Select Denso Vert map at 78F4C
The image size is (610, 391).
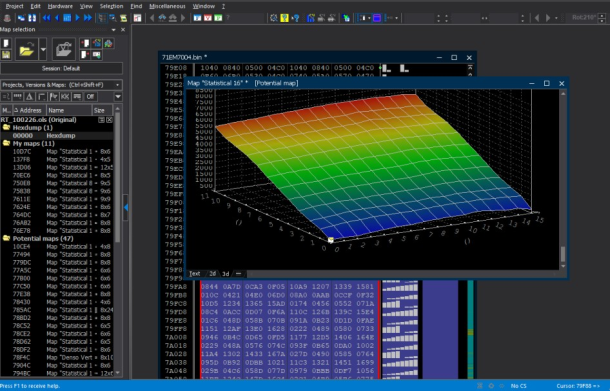click(57, 358)
